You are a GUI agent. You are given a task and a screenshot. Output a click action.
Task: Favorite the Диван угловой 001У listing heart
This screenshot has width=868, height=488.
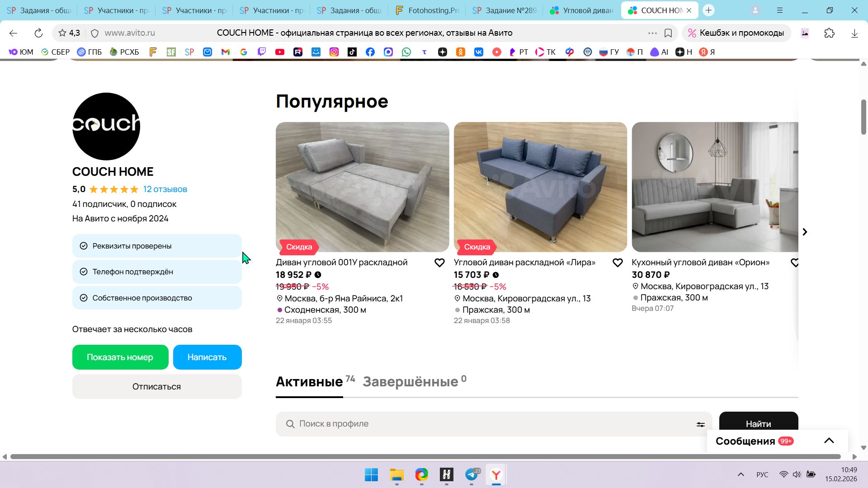coord(439,263)
